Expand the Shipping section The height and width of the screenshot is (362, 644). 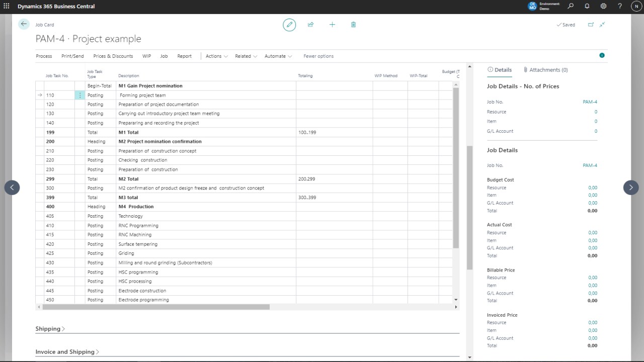(x=50, y=329)
